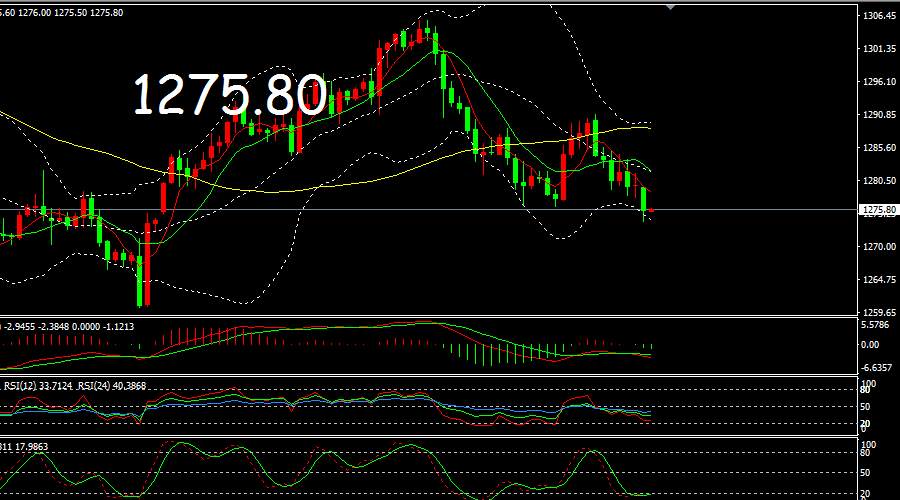Click the 1296.10 price axis label
The width and height of the screenshot is (900, 500).
pos(879,82)
